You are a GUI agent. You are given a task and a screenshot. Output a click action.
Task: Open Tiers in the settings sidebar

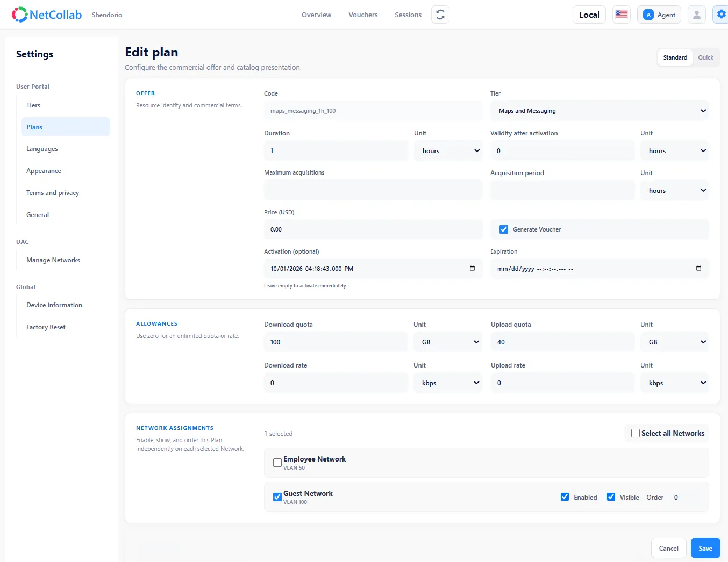[x=66, y=105]
